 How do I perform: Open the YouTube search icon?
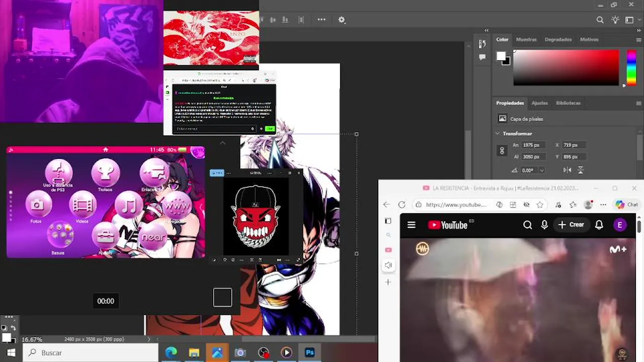tap(527, 225)
